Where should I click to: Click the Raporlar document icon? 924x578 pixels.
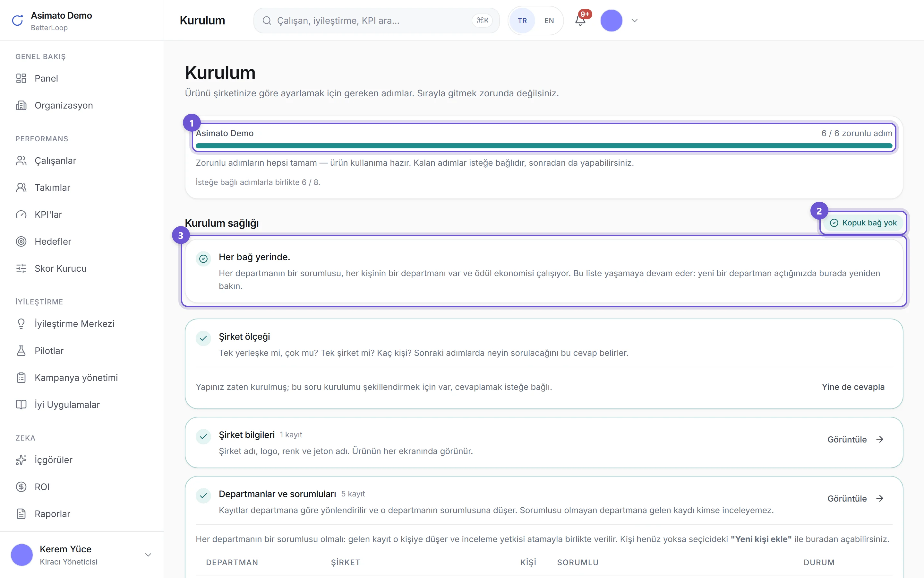(21, 514)
